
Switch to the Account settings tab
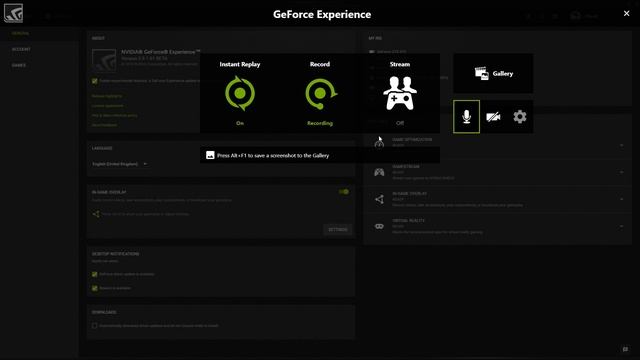tap(21, 49)
